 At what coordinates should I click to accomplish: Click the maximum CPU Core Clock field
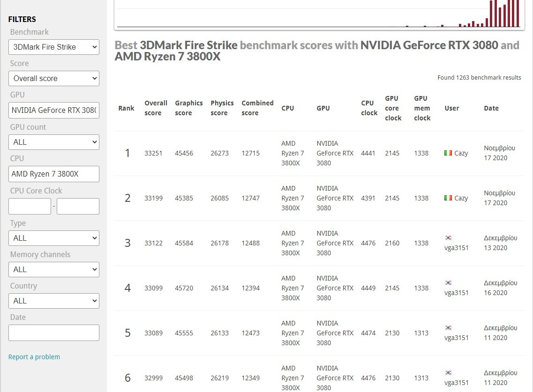point(78,206)
